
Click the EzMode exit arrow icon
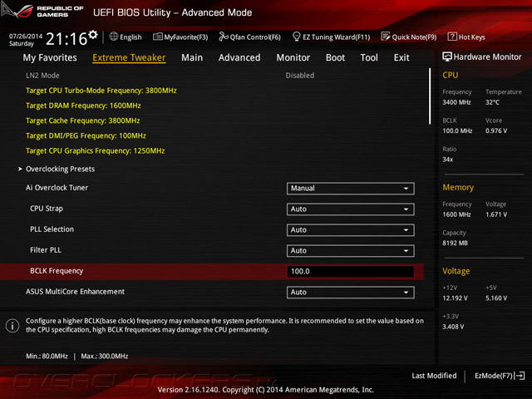520,376
